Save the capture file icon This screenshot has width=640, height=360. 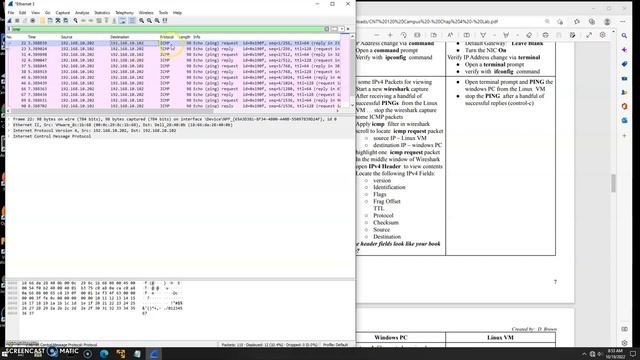pyautogui.click(x=50, y=20)
